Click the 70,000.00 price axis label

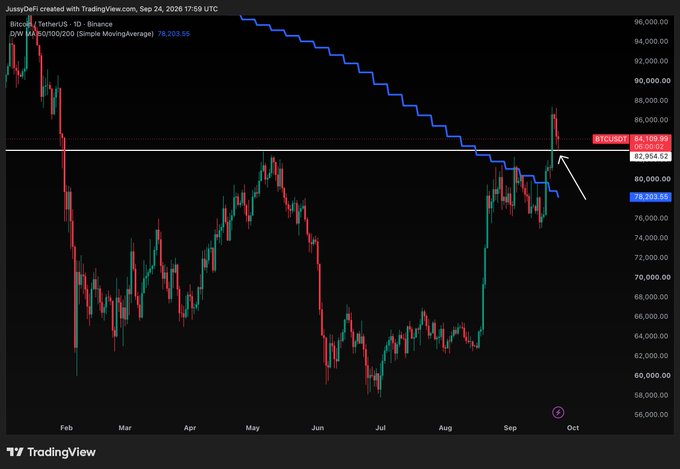[652, 277]
